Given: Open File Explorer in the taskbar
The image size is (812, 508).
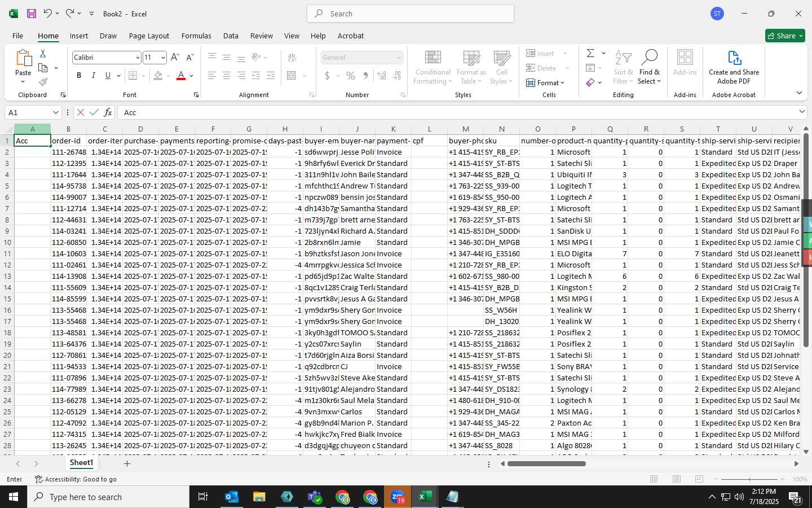Looking at the screenshot, I should [x=259, y=497].
